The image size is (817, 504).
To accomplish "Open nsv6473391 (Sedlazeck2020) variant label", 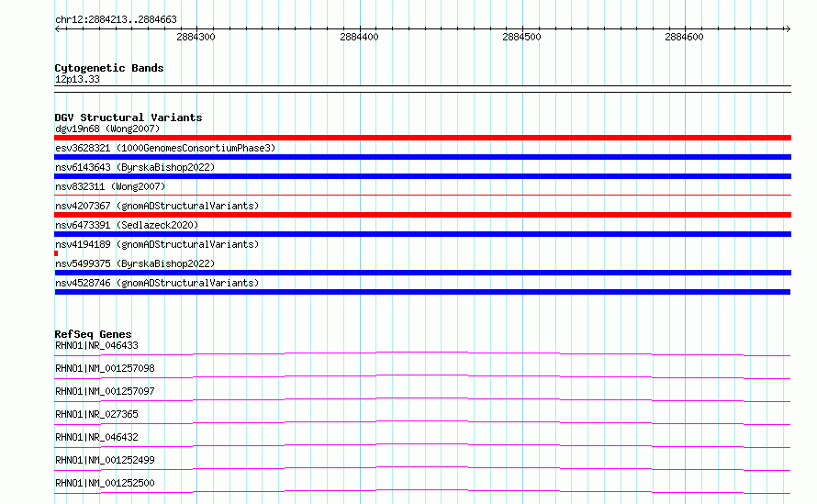I will pyautogui.click(x=127, y=225).
